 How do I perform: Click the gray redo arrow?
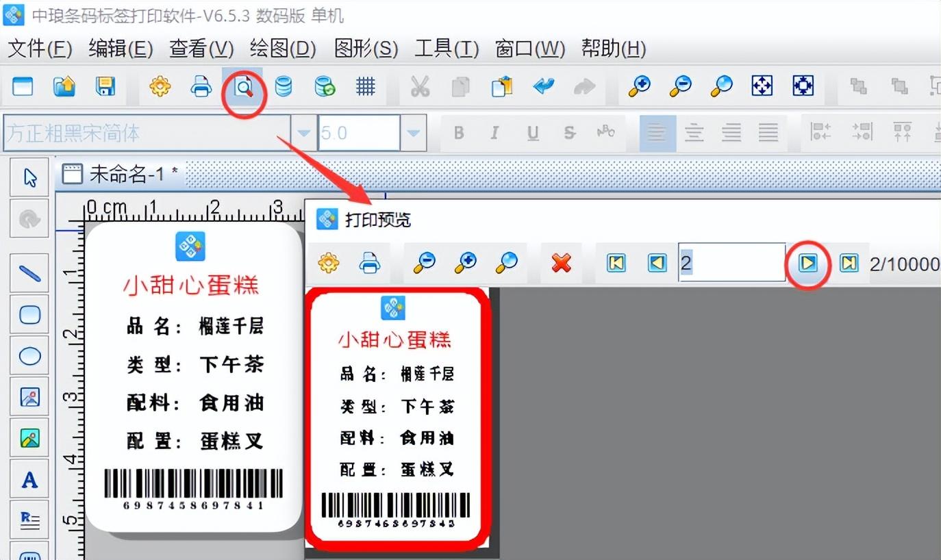point(584,86)
